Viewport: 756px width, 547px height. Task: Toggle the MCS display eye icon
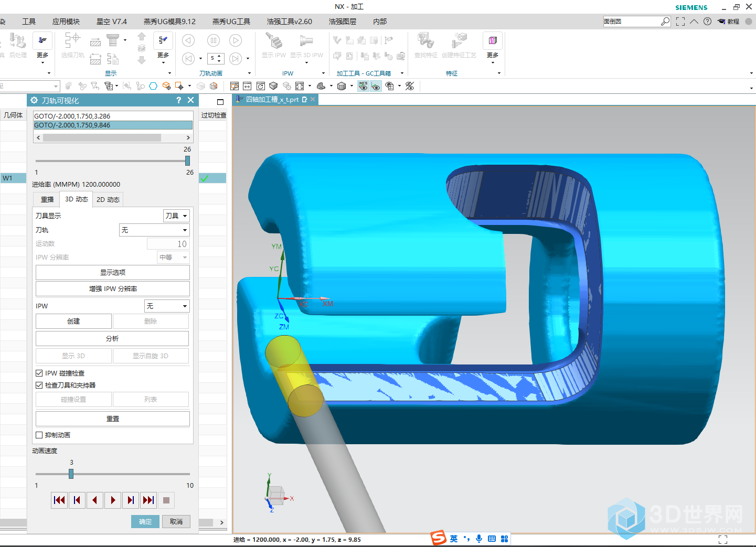pos(363,86)
